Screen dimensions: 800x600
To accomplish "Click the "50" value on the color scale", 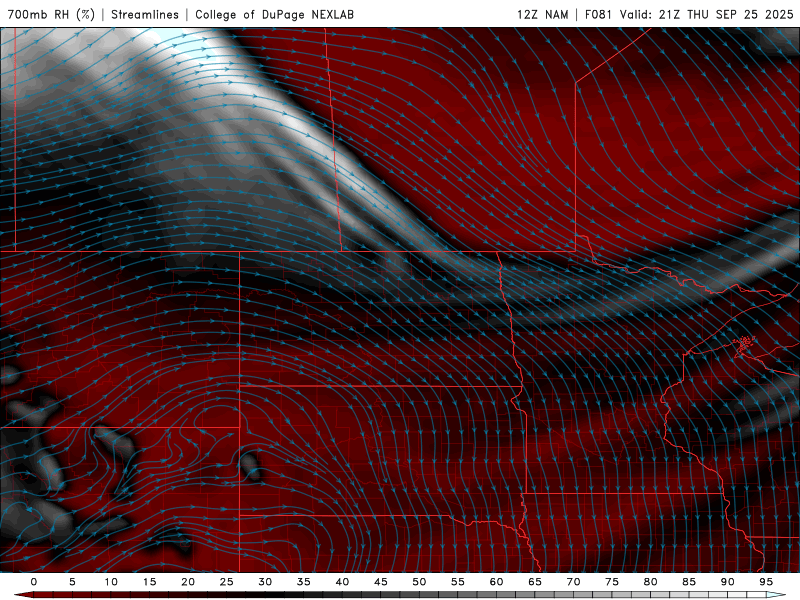I will [x=419, y=582].
